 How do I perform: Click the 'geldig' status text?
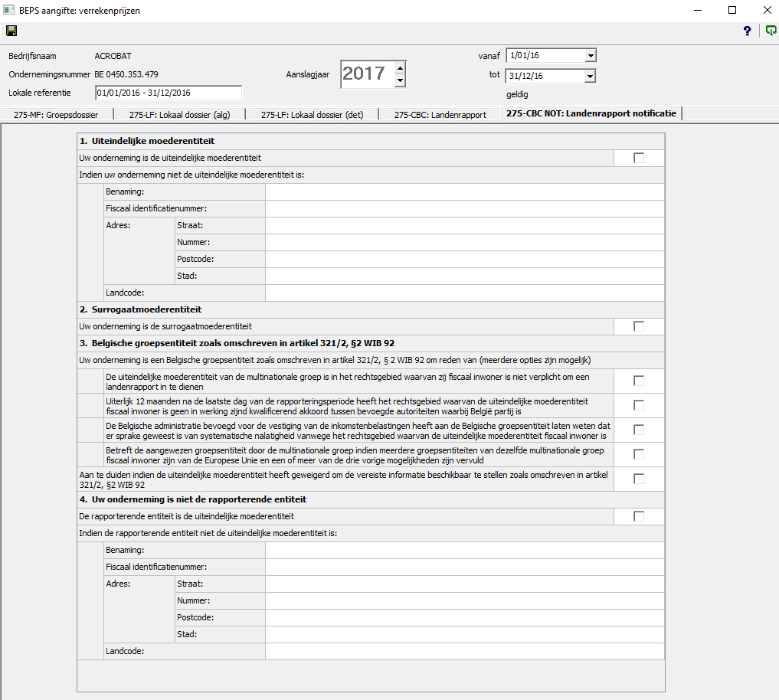(x=517, y=94)
